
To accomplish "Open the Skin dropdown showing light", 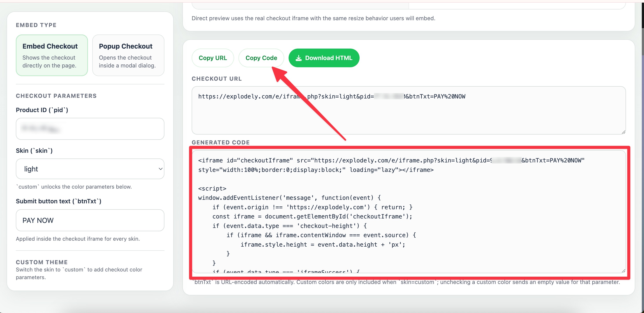I will click(x=90, y=169).
